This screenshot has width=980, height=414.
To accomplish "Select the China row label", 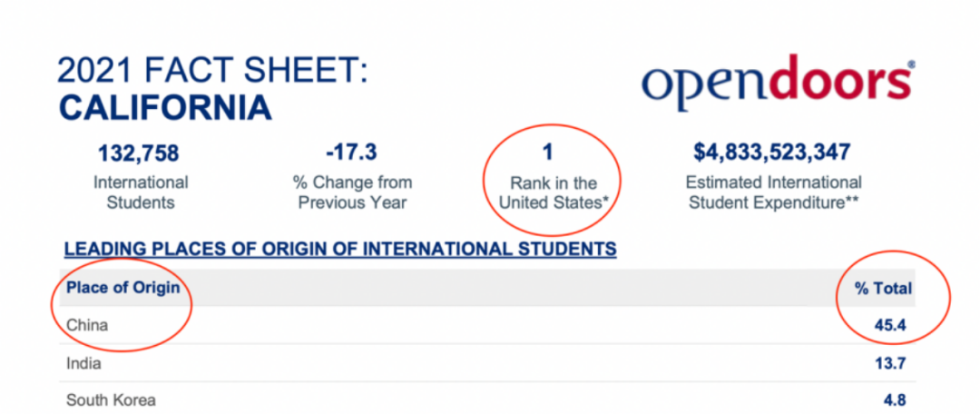I will point(87,325).
